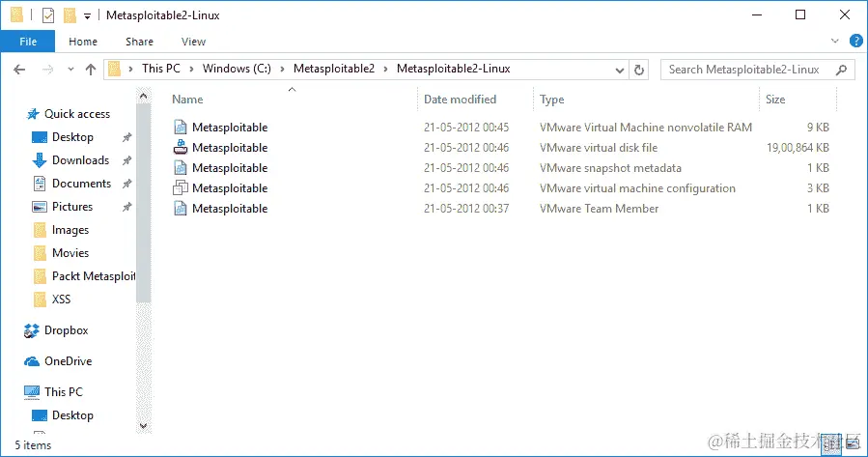The height and width of the screenshot is (457, 868).
Task: Click the search magnifier icon
Action: (841, 70)
